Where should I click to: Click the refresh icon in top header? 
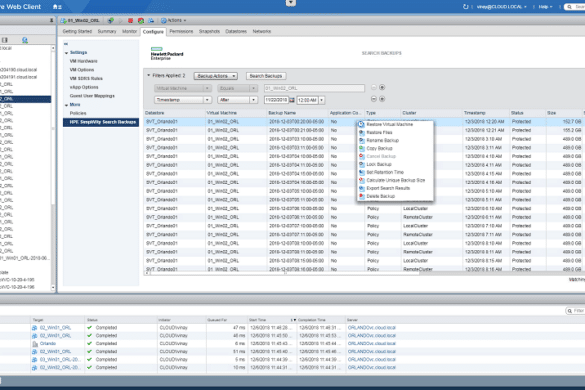point(466,7)
